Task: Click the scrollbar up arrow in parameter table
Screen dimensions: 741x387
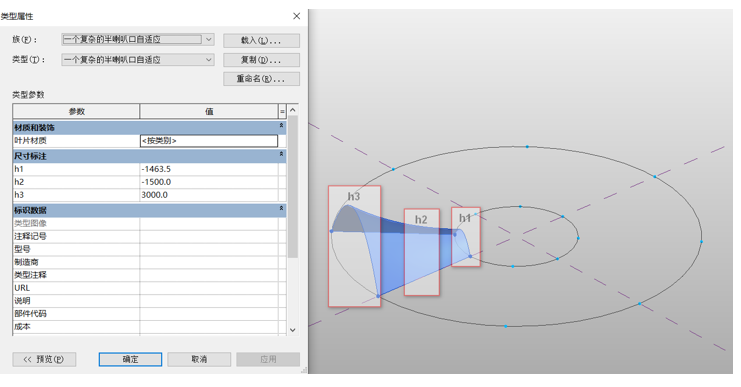Action: pos(293,110)
